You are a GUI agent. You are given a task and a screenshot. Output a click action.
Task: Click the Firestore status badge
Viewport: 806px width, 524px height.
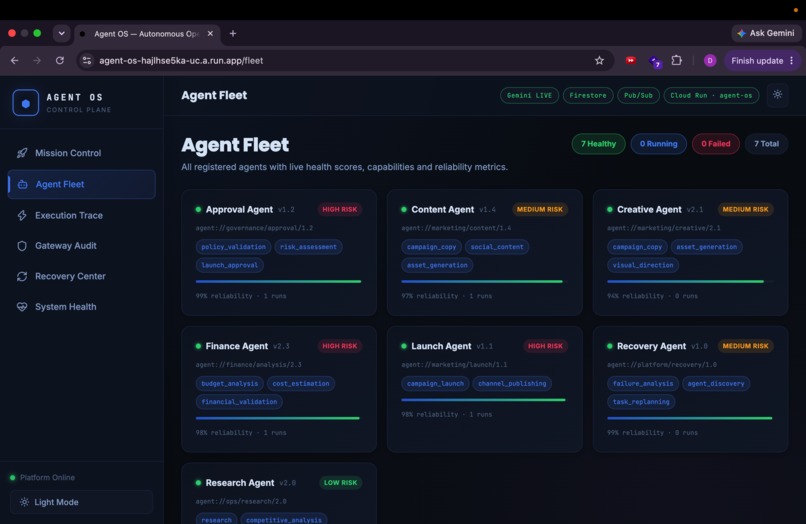(588, 95)
